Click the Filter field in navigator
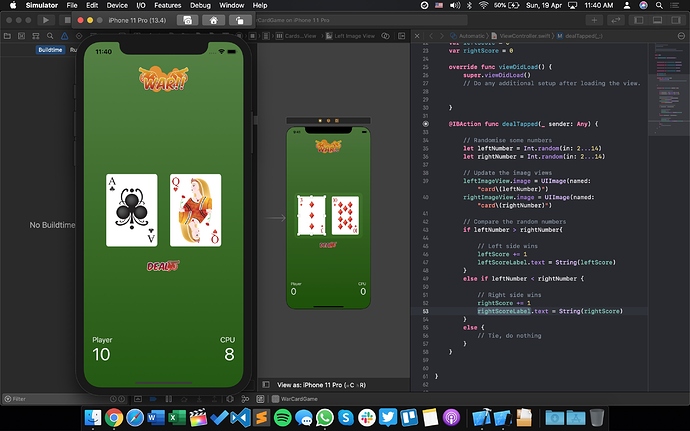The width and height of the screenshot is (690, 431). coord(40,398)
